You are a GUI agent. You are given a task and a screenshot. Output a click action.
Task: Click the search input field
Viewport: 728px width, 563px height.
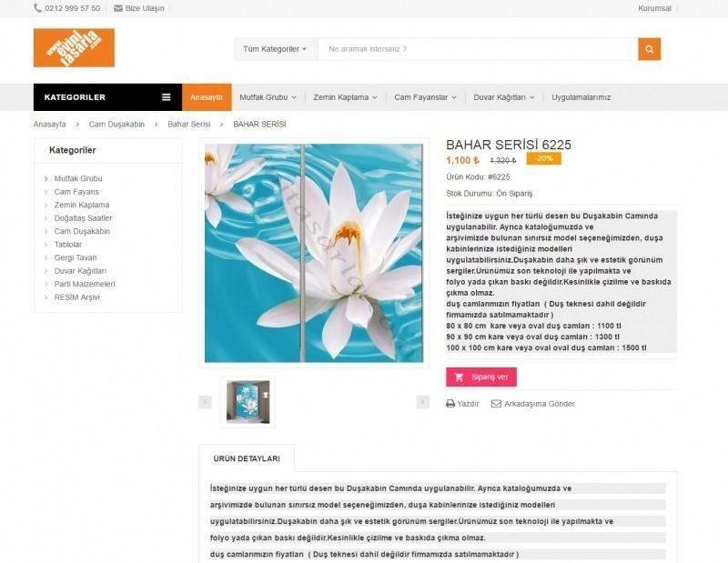tap(479, 49)
